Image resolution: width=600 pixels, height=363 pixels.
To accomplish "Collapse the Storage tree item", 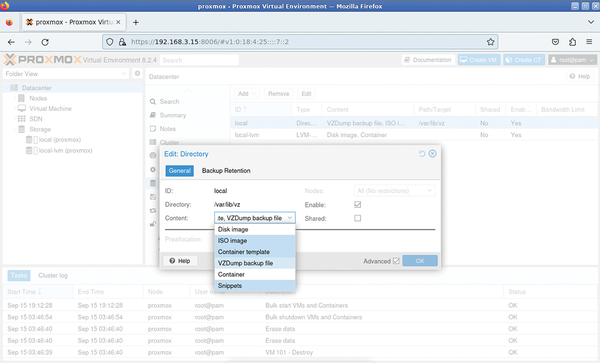I will (x=15, y=129).
